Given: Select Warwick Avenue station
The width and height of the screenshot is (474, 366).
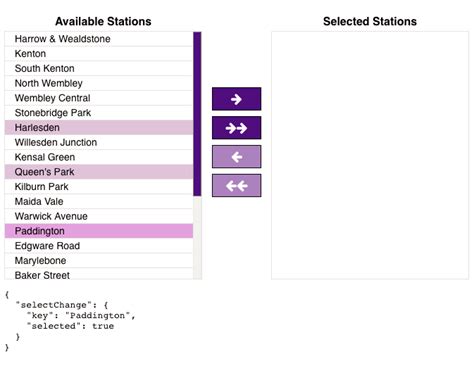Looking at the screenshot, I should pos(99,216).
